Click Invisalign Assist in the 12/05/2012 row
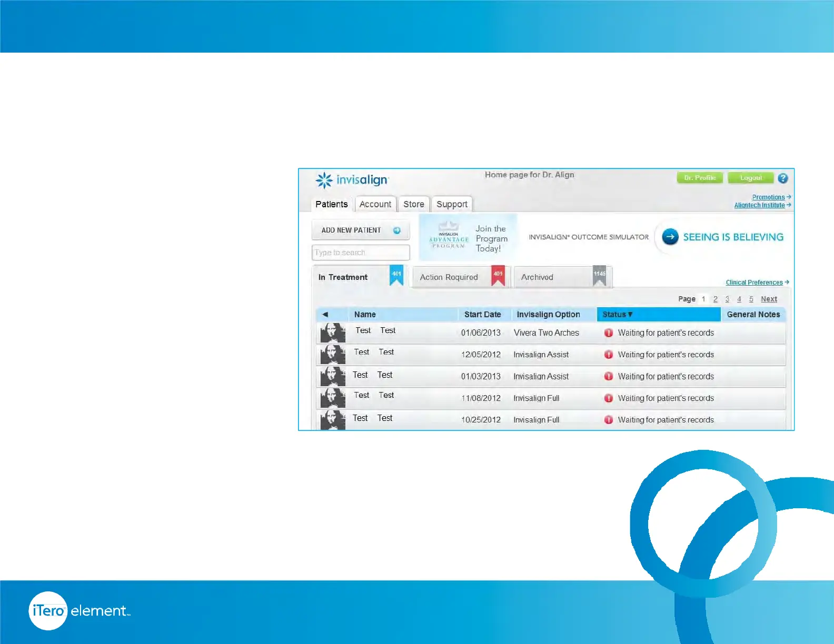The image size is (834, 644). tap(541, 355)
